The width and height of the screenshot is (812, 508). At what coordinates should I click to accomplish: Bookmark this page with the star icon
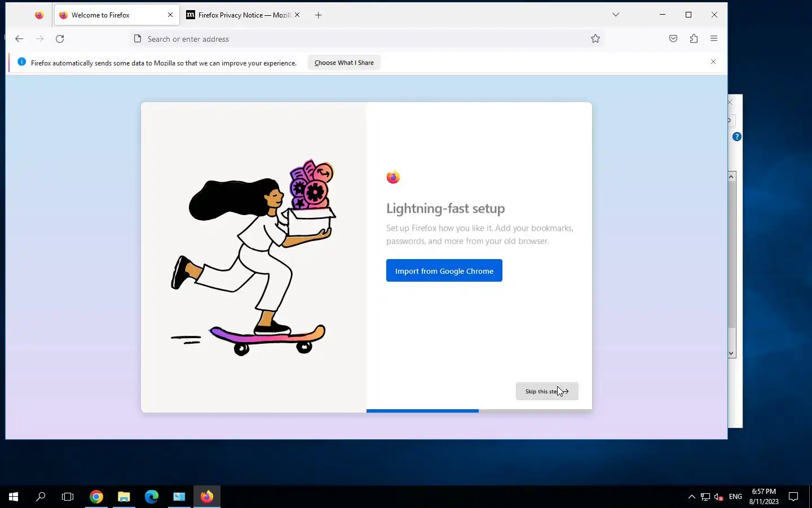tap(595, 39)
